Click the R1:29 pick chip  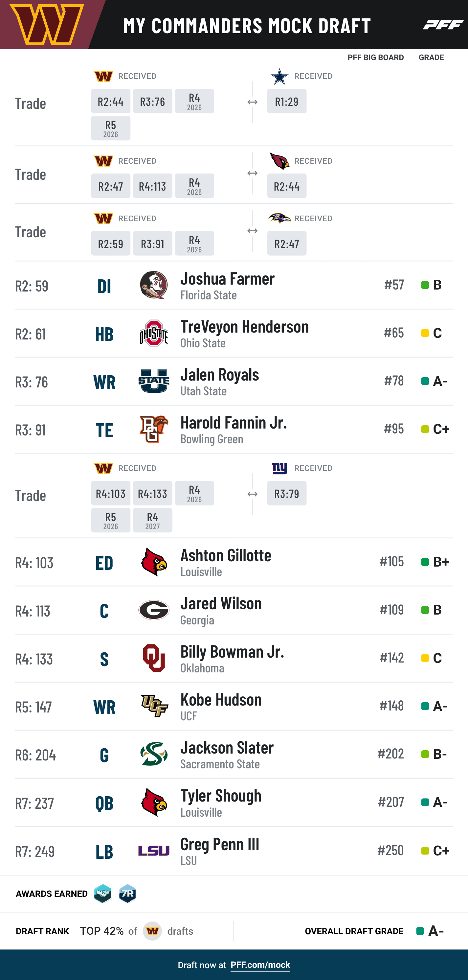(287, 101)
